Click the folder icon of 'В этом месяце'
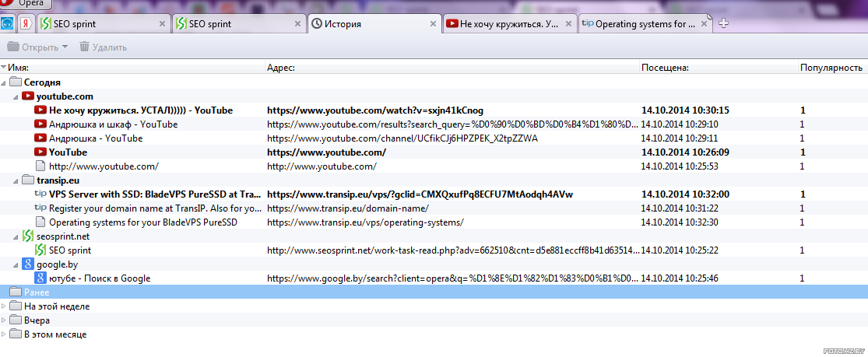868x357 pixels. click(16, 335)
